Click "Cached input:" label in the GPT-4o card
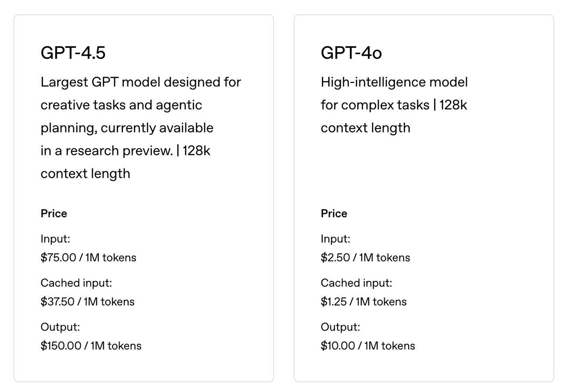Viewport: 562px width, 392px height. coord(356,283)
